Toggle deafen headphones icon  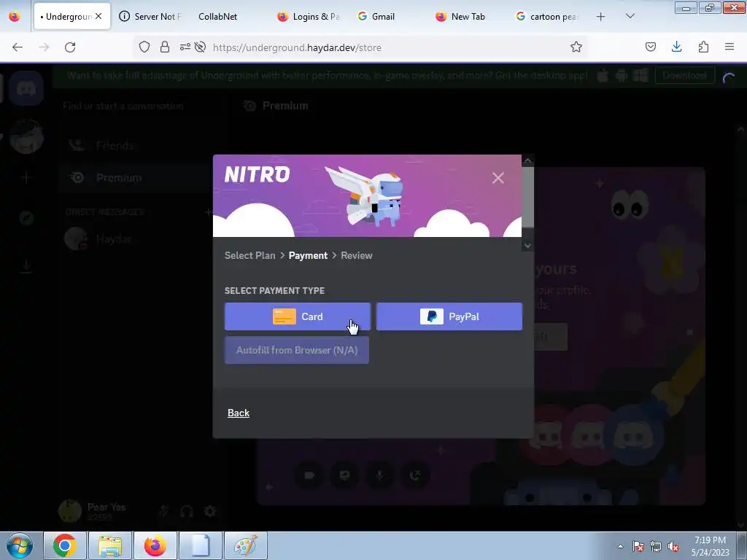pyautogui.click(x=187, y=511)
